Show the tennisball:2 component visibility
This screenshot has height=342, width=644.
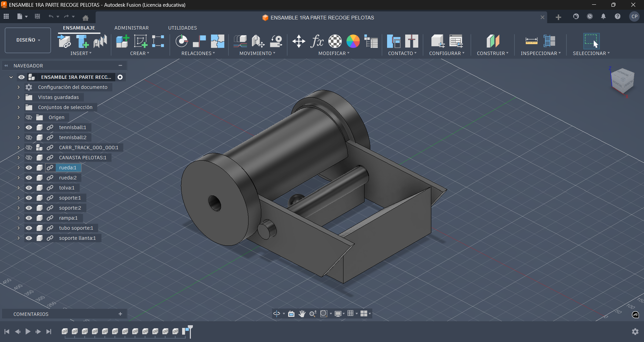(29, 137)
